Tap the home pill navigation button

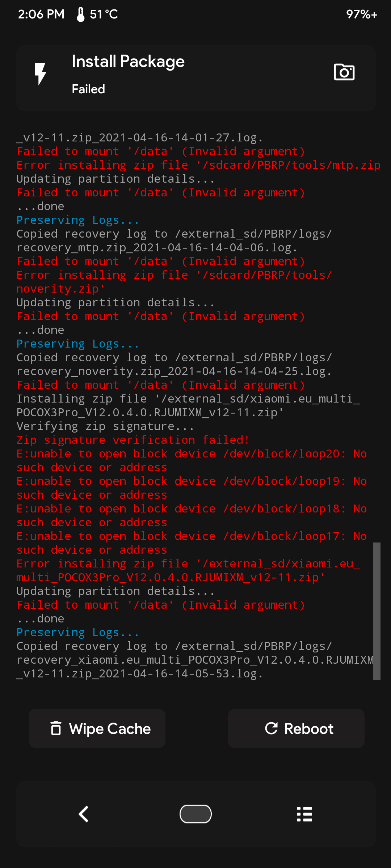195,814
